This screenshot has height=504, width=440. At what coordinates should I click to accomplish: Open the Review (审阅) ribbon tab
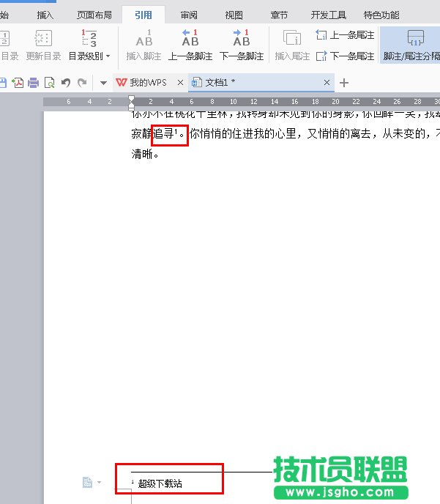[x=188, y=15]
